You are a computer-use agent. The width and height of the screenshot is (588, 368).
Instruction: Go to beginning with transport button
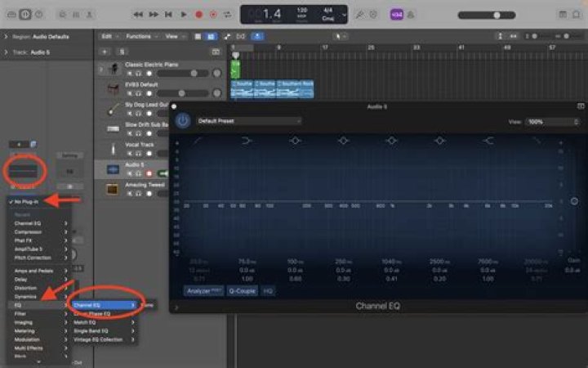[168, 15]
